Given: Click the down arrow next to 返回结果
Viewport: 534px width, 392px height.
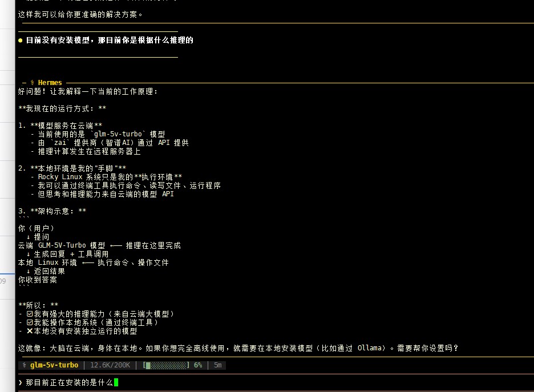Looking at the screenshot, I should point(29,272).
